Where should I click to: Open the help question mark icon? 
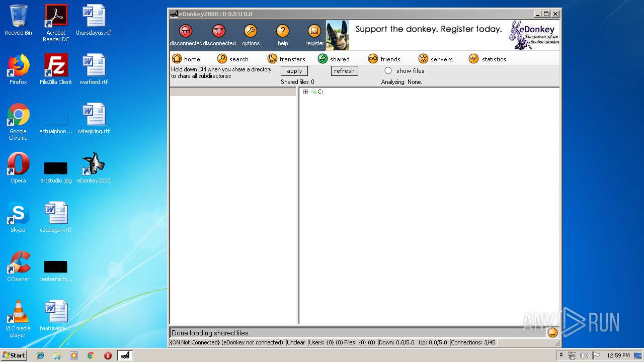point(283,31)
